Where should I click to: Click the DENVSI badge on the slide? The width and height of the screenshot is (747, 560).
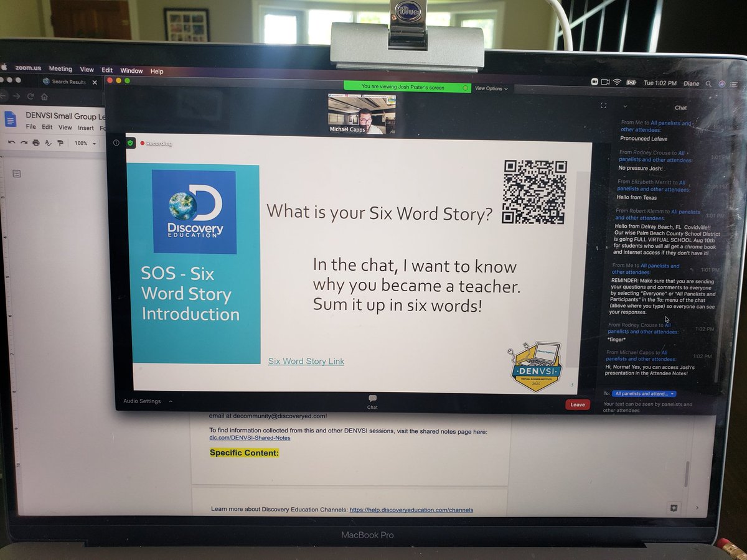[x=536, y=366]
